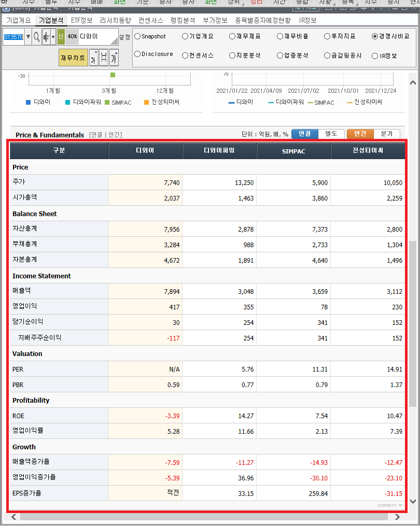The width and height of the screenshot is (420, 526).
Task: Open the stock code history dropdown arrow
Action: point(28,37)
